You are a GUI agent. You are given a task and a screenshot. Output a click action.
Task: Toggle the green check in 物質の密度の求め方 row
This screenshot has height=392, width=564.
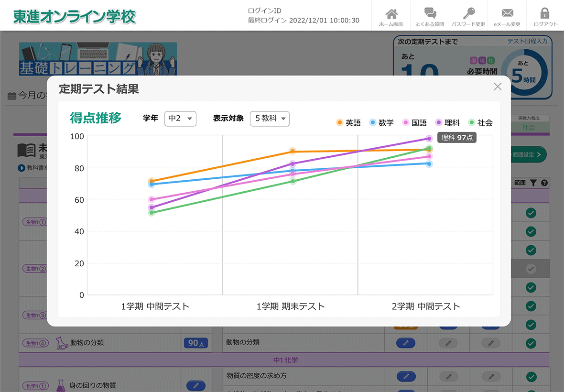click(x=531, y=377)
